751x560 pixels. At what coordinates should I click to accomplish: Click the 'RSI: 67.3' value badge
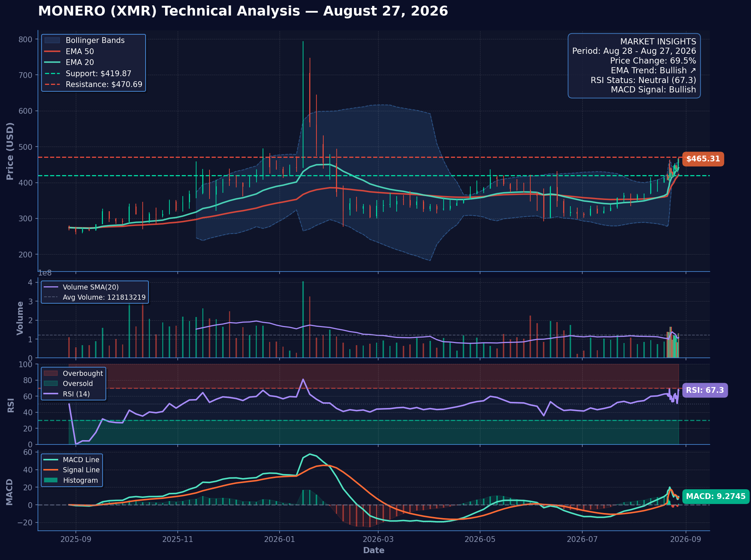point(705,390)
